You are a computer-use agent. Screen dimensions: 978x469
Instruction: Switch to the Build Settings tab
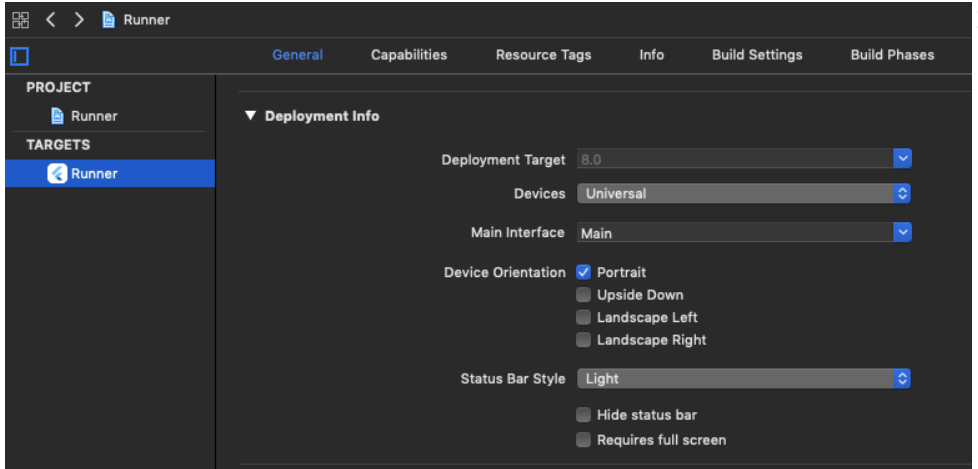756,55
